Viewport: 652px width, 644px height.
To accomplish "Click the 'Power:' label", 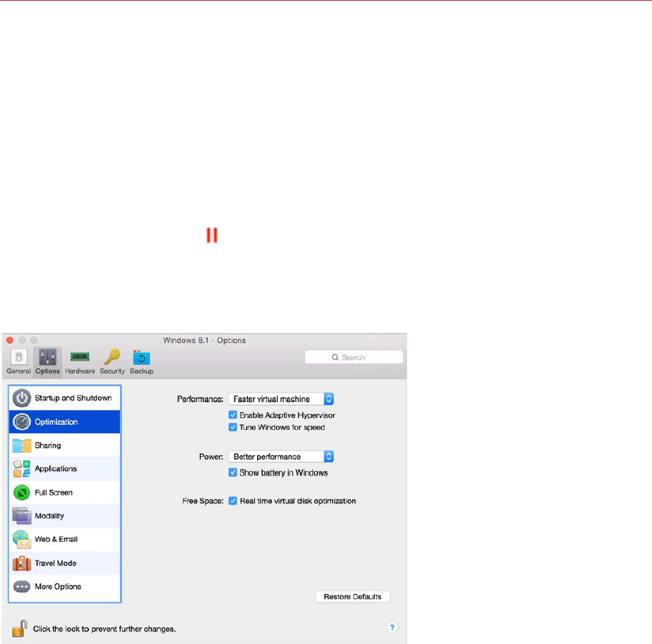I will (211, 456).
